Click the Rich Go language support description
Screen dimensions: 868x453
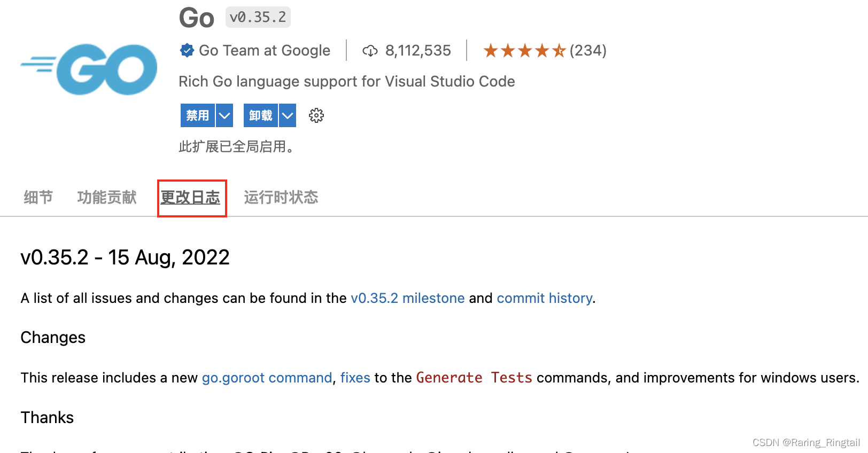(347, 81)
